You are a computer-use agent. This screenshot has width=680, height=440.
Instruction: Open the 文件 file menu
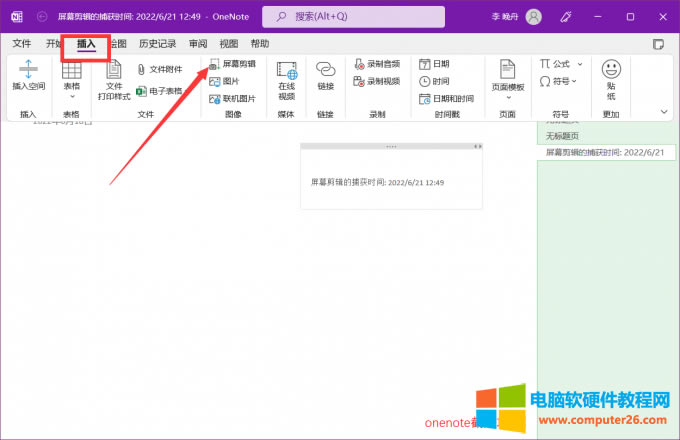[x=22, y=44]
